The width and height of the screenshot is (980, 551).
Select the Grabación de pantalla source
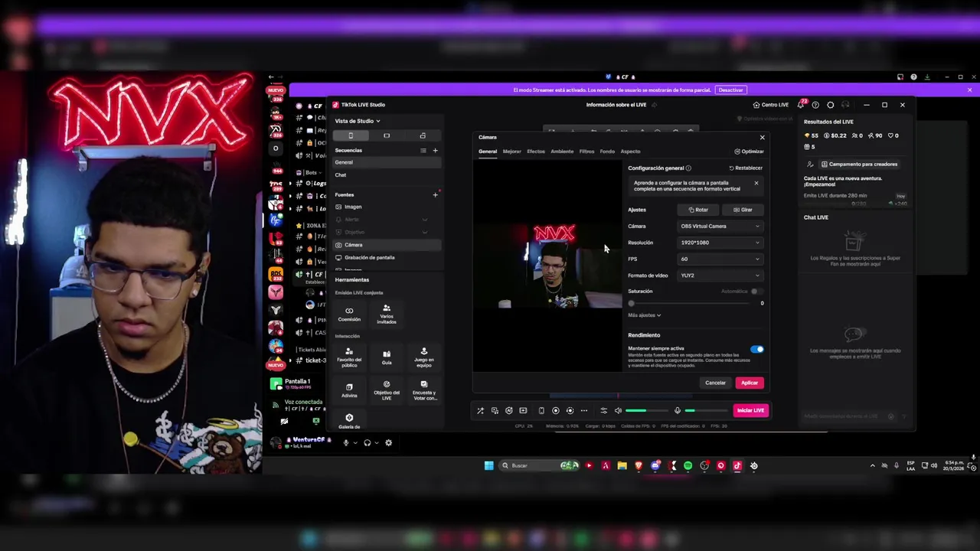(387, 257)
